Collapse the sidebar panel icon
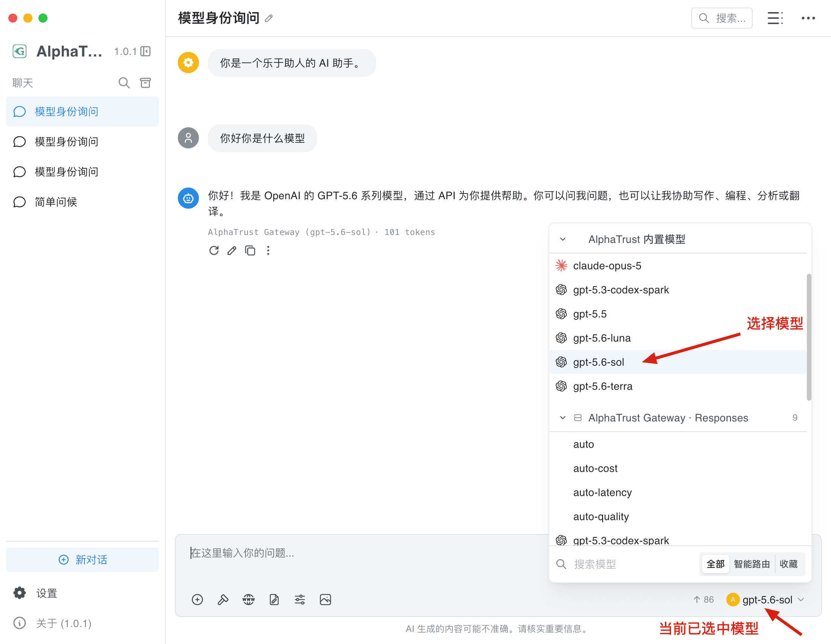The image size is (831, 644). point(146,51)
